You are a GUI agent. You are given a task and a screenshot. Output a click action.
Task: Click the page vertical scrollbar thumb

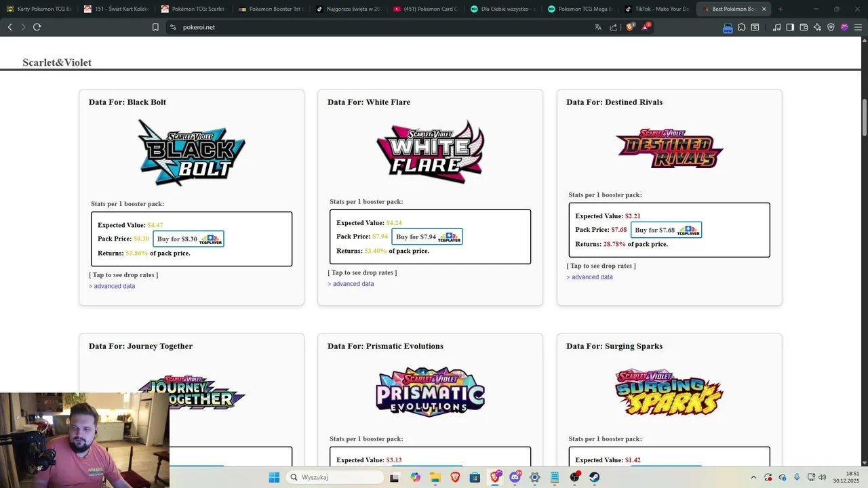pos(865,117)
